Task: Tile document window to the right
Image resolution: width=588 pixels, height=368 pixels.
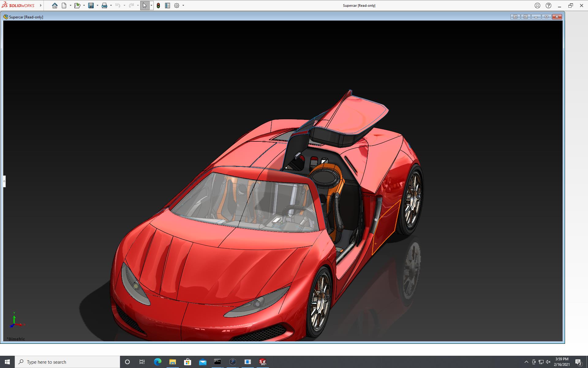Action: [x=526, y=17]
